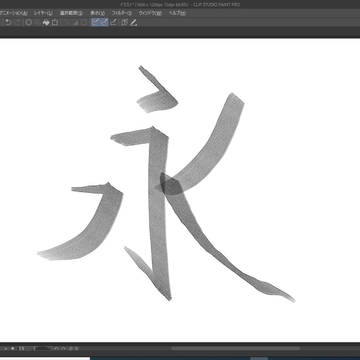The height and width of the screenshot is (360, 360).
Task: Open the フィルター (Filter) menu
Action: click(x=121, y=13)
